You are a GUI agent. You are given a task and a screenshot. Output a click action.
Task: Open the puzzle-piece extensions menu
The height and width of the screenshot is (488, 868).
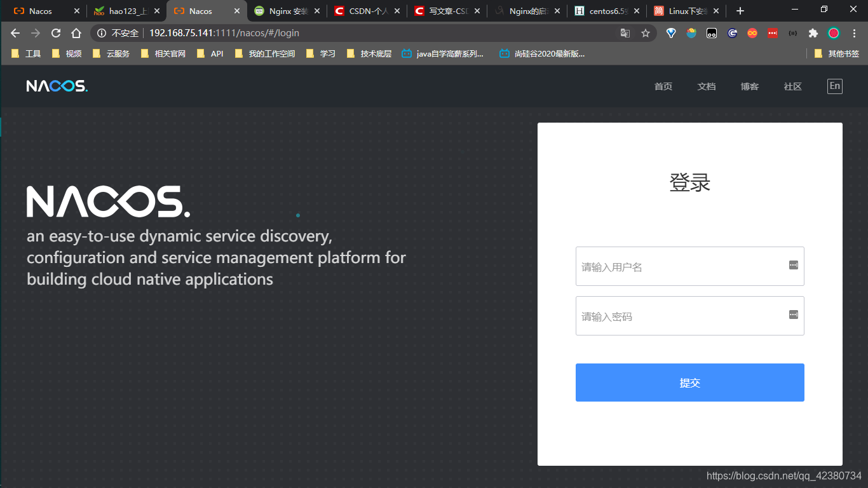813,33
